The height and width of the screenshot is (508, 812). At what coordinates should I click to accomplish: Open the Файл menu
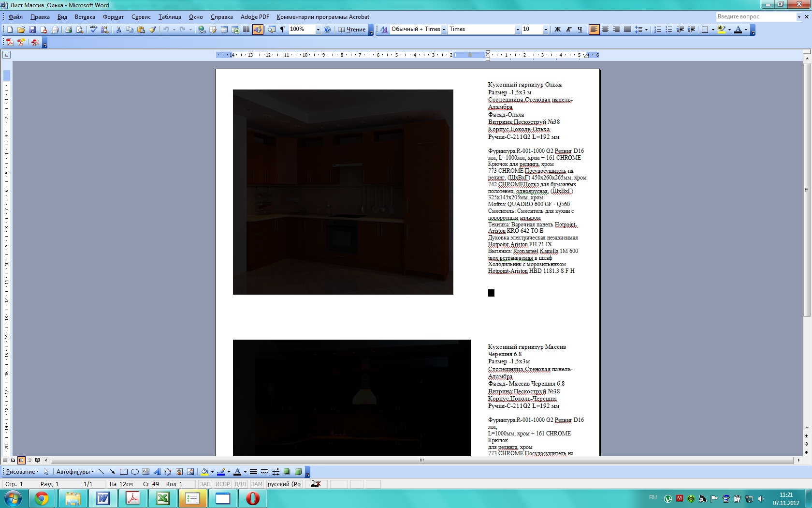[x=15, y=17]
